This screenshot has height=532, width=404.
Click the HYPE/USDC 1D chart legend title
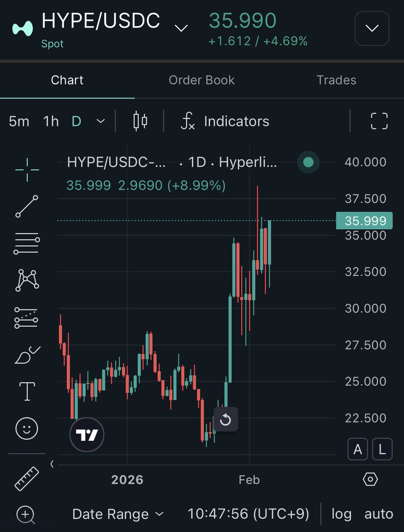(172, 162)
